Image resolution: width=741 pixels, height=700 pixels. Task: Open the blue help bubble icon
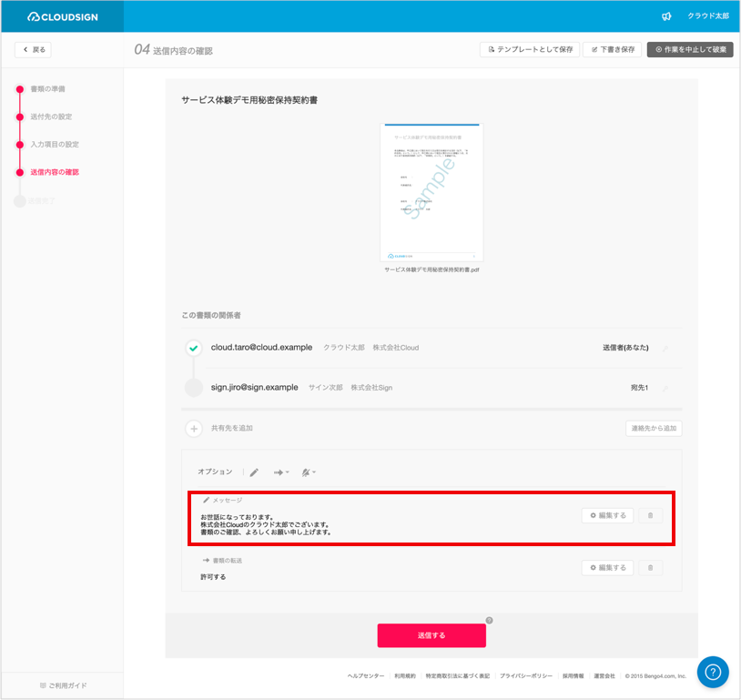click(713, 672)
